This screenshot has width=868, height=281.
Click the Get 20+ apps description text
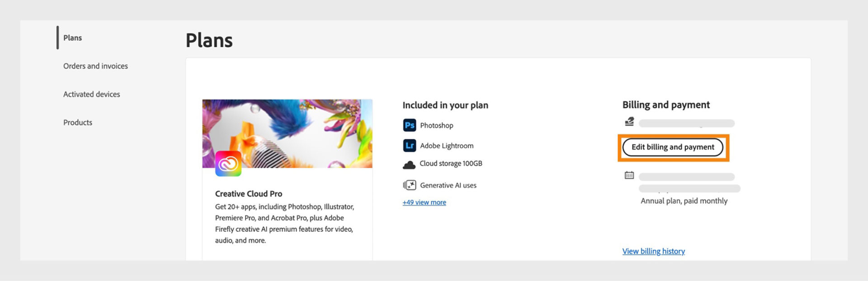coord(285,224)
